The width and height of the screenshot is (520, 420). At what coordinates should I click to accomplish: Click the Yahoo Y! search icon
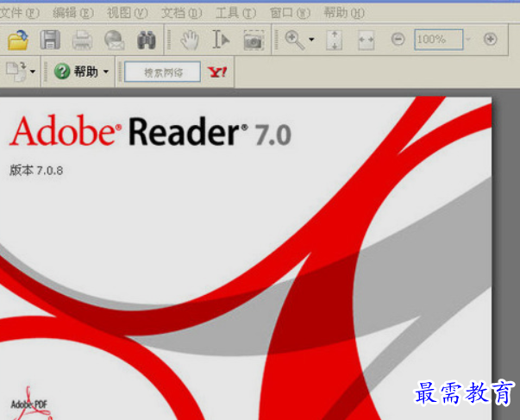coord(217,72)
